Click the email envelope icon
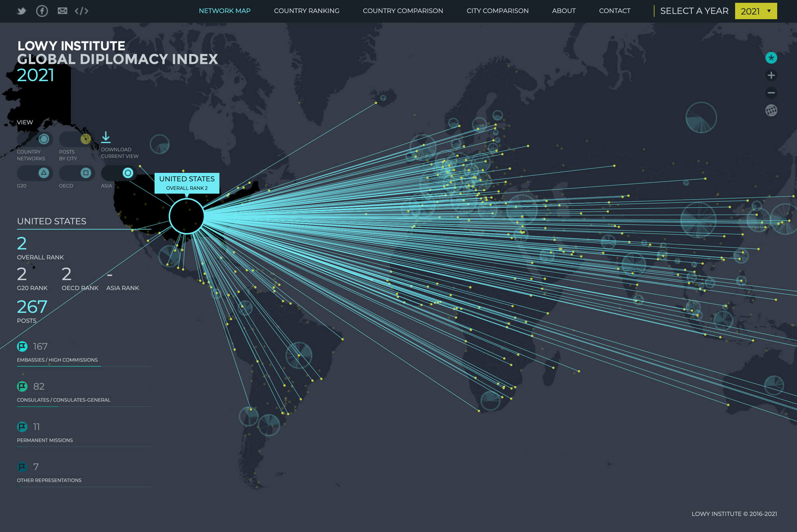This screenshot has width=797, height=532. point(63,11)
